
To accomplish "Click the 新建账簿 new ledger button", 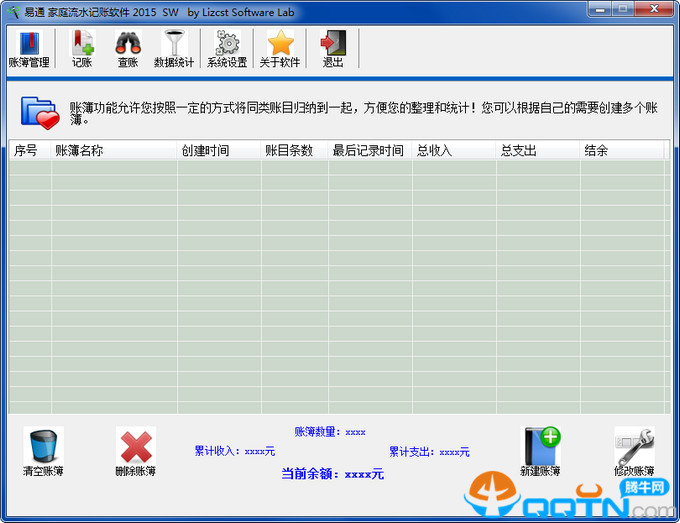I will click(540, 452).
